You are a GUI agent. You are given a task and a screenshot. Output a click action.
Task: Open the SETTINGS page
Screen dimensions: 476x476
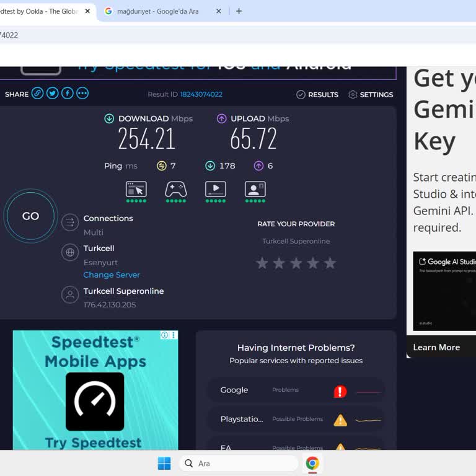(x=371, y=95)
